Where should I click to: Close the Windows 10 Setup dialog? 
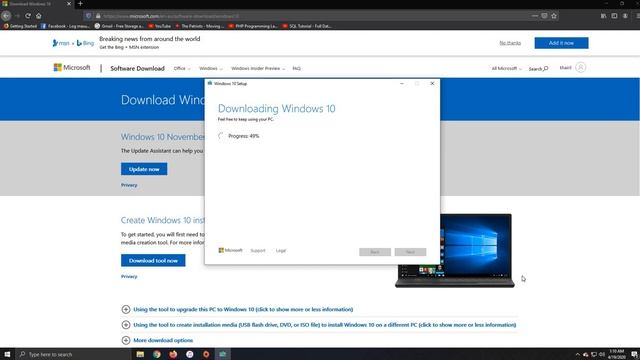click(x=432, y=83)
